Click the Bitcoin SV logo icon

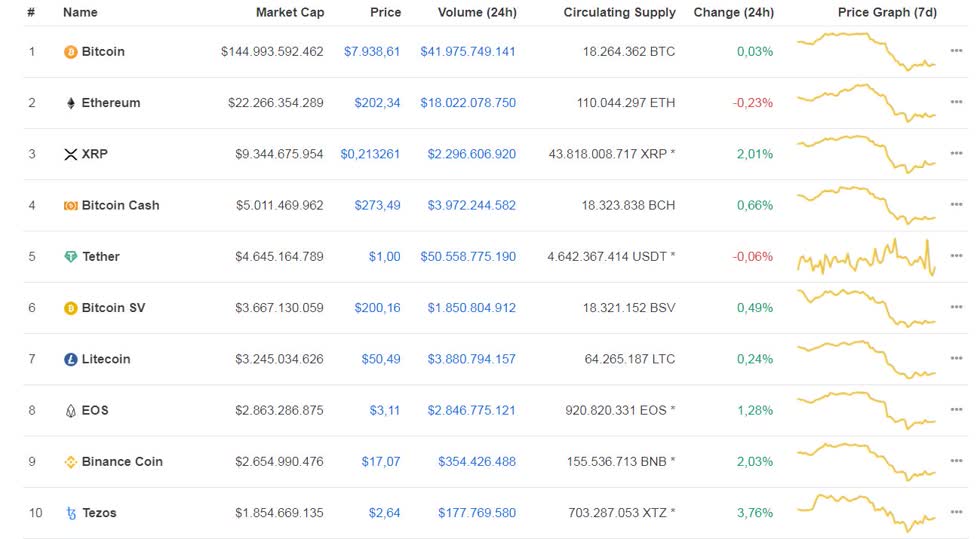pos(71,308)
